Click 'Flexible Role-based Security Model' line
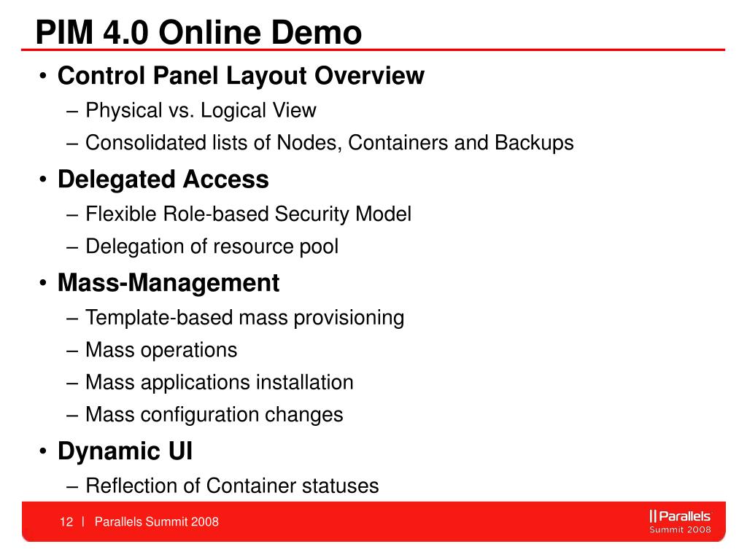Image resolution: width=747 pixels, height=560 pixels. pos(248,214)
